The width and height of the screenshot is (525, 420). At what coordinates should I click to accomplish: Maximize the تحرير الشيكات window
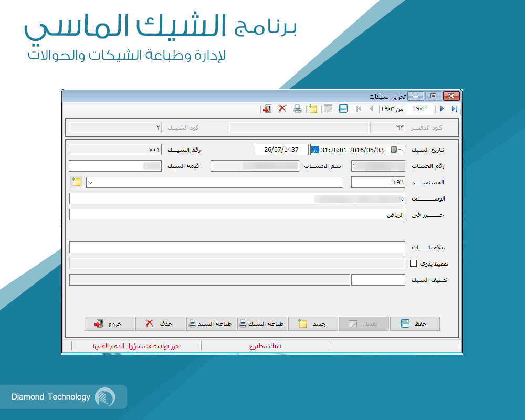point(433,96)
